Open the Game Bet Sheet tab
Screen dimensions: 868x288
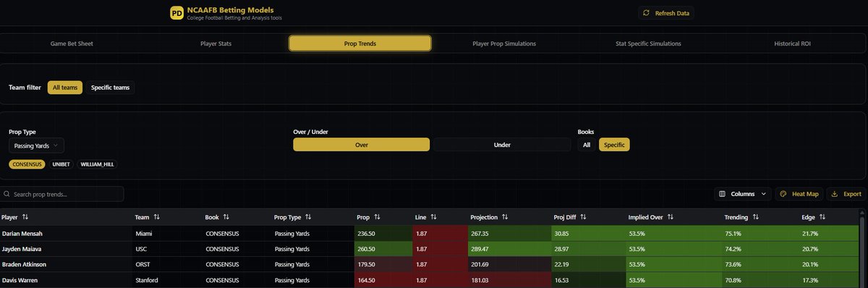72,43
